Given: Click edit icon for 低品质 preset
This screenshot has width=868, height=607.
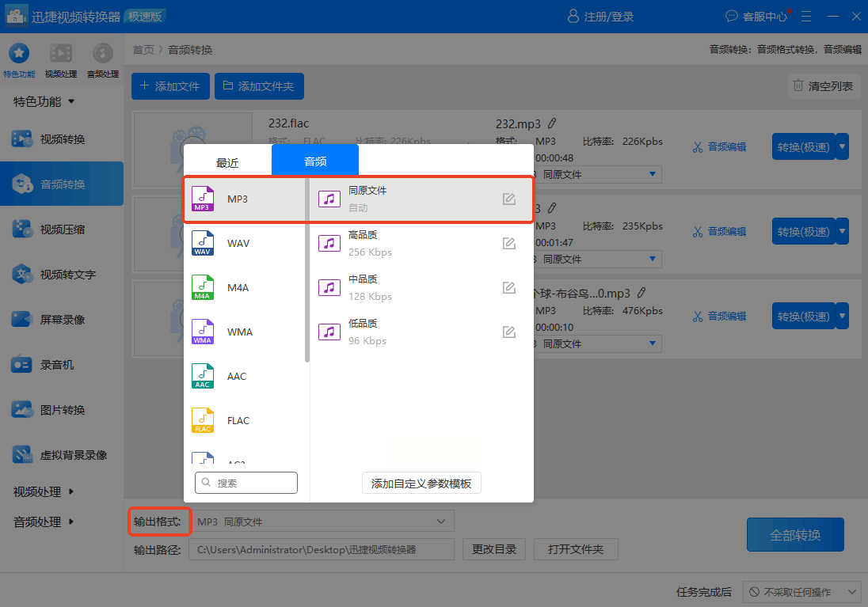Looking at the screenshot, I should 509,332.
